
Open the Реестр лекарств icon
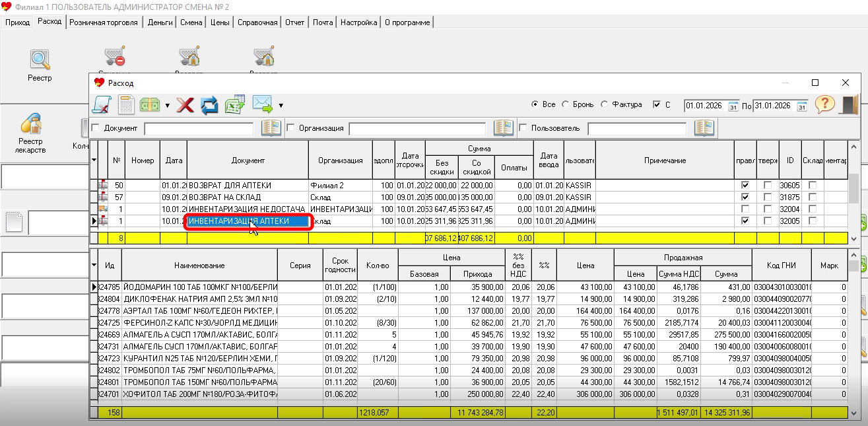[x=30, y=124]
